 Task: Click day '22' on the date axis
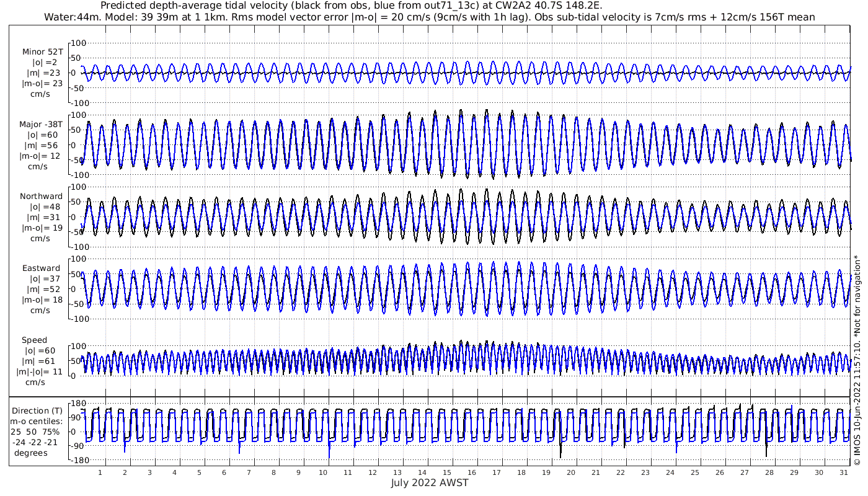point(620,472)
